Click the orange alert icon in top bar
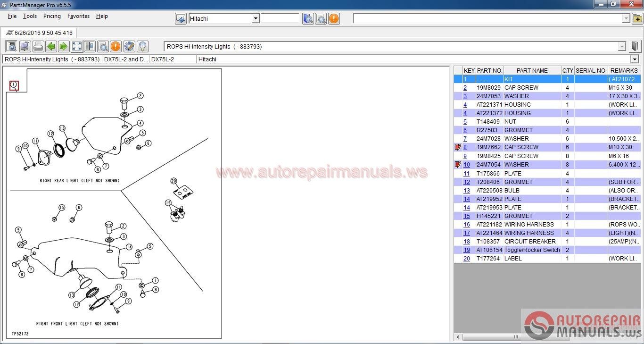The height and width of the screenshot is (344, 644). click(x=333, y=18)
